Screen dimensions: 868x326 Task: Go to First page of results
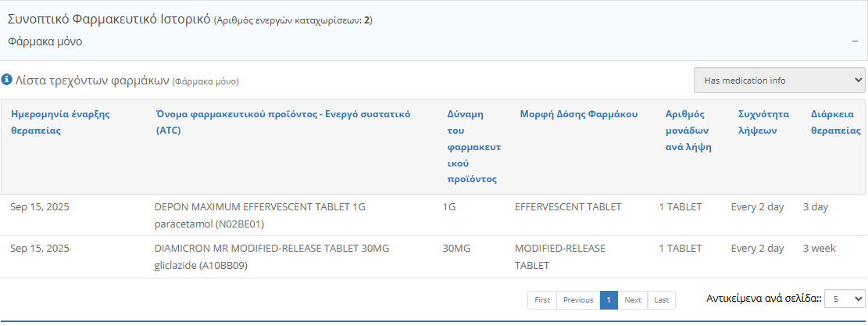pos(542,300)
